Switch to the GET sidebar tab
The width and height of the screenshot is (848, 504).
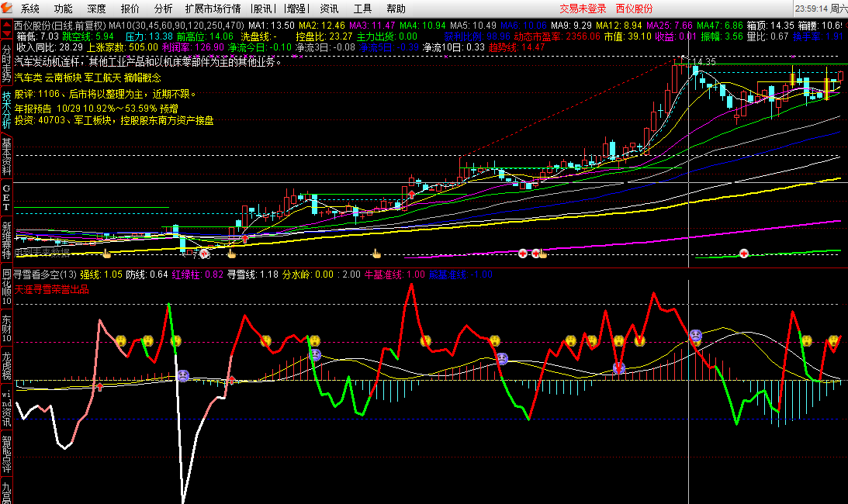[6, 198]
